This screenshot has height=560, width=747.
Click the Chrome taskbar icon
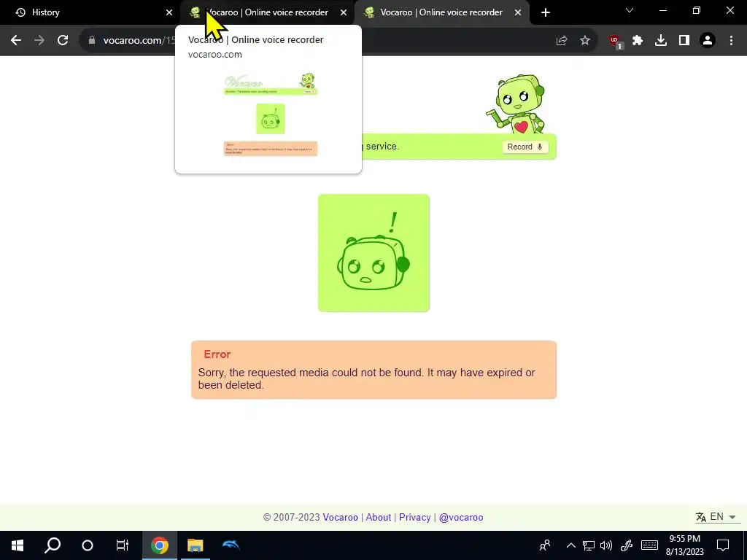pyautogui.click(x=160, y=545)
